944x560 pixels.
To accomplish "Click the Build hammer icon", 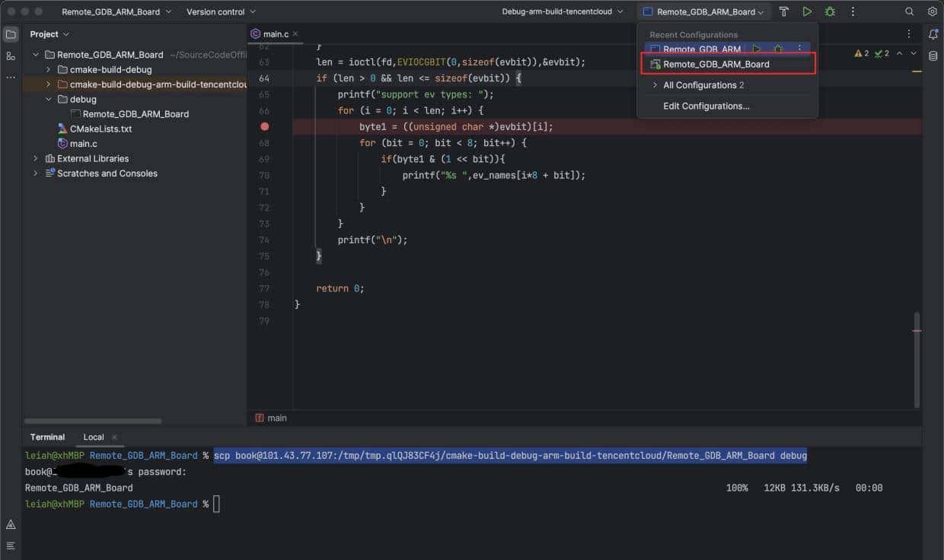I will click(x=783, y=11).
